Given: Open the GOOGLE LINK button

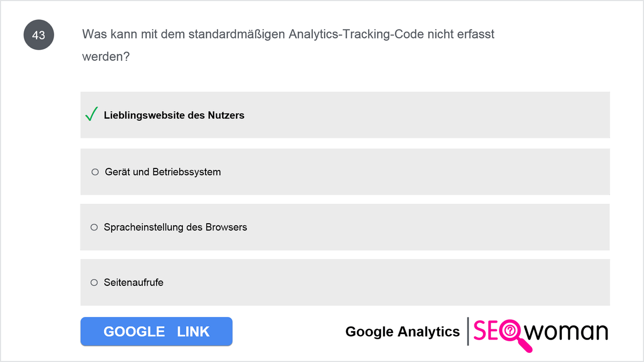Looking at the screenshot, I should tap(156, 331).
